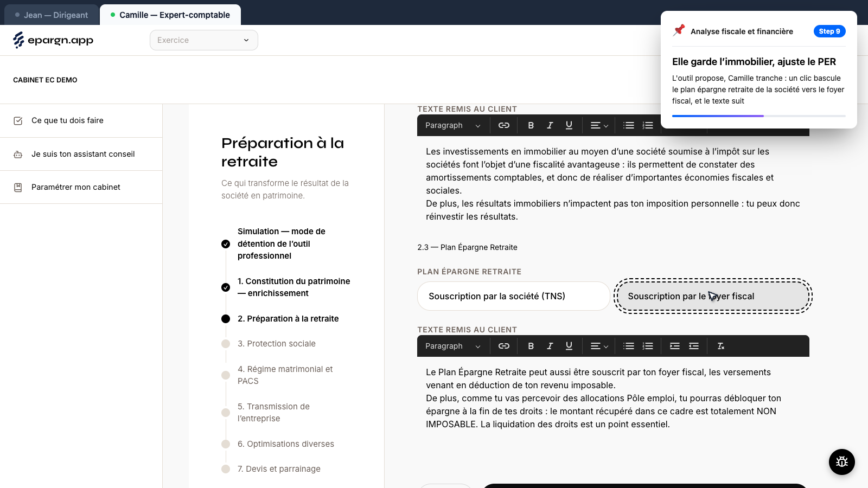The width and height of the screenshot is (868, 488).
Task: Insert numbered list in the PER text toolbar
Action: 648,346
